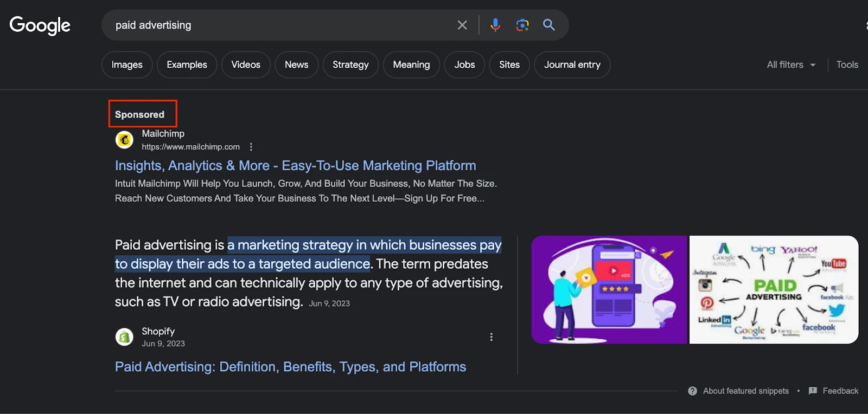Click the highlighted featured snippet definition text
The height and width of the screenshot is (414, 868).
click(x=309, y=254)
